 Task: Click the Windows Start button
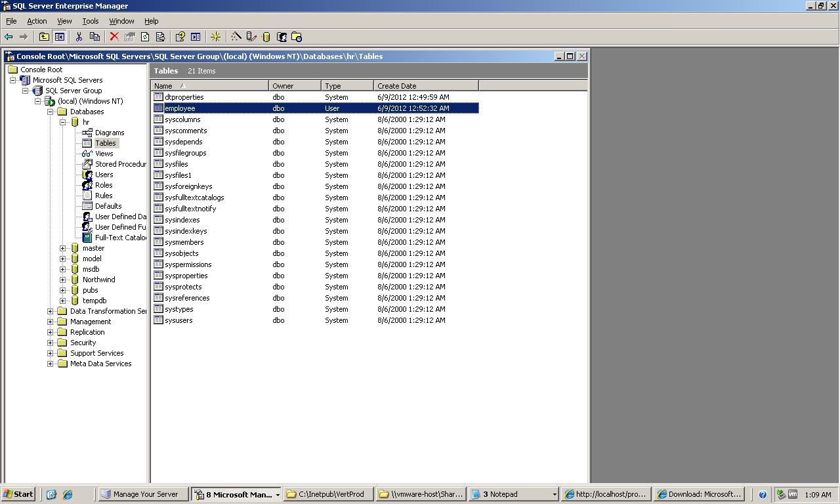pyautogui.click(x=18, y=494)
